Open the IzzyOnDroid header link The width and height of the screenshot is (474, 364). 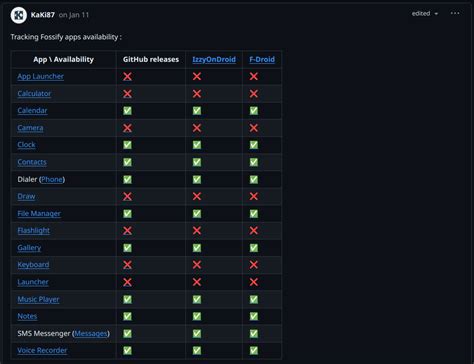click(214, 60)
